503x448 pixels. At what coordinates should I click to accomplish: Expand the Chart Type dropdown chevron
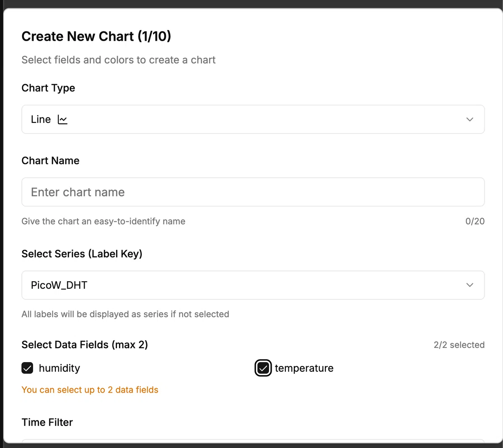tap(469, 119)
